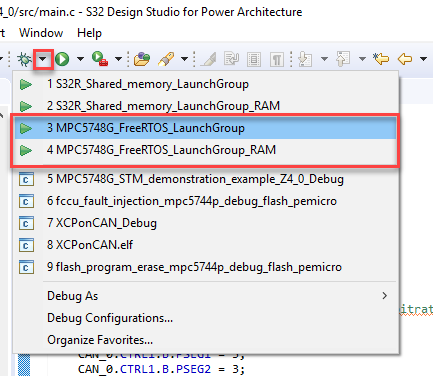Open the Search dropdown arrow
This screenshot has width=433, height=376.
point(185,59)
